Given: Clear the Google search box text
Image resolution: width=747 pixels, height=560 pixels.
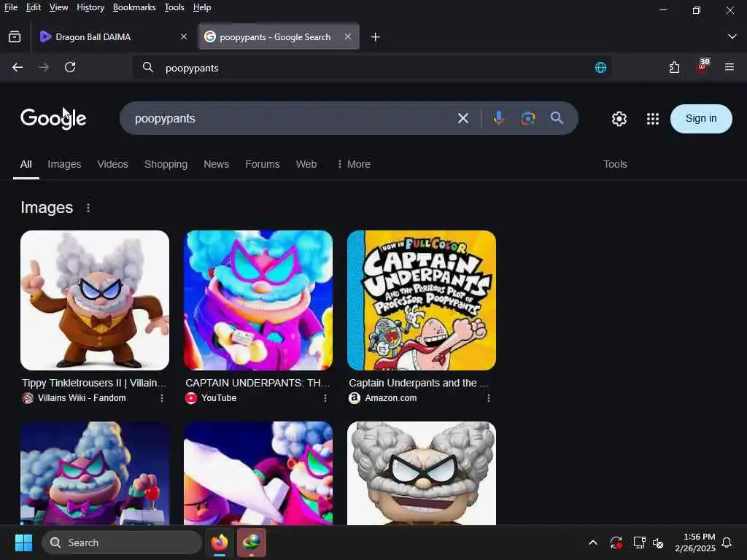Looking at the screenshot, I should 463,118.
